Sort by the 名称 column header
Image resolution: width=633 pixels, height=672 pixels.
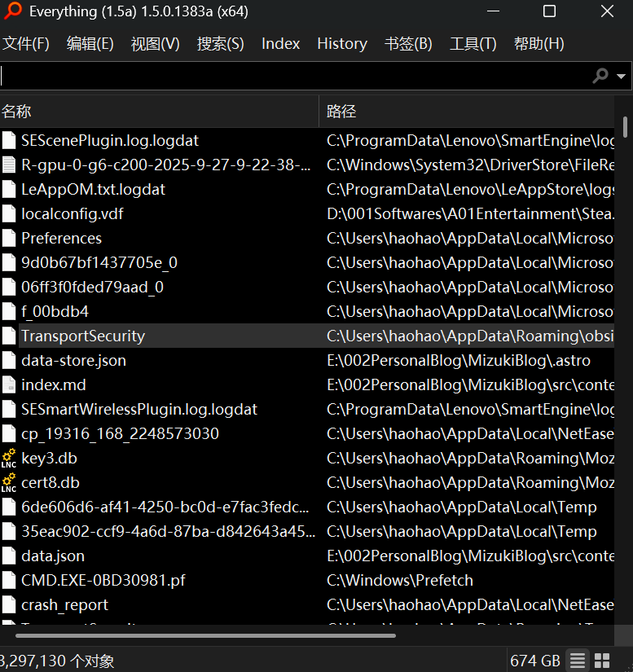click(159, 112)
